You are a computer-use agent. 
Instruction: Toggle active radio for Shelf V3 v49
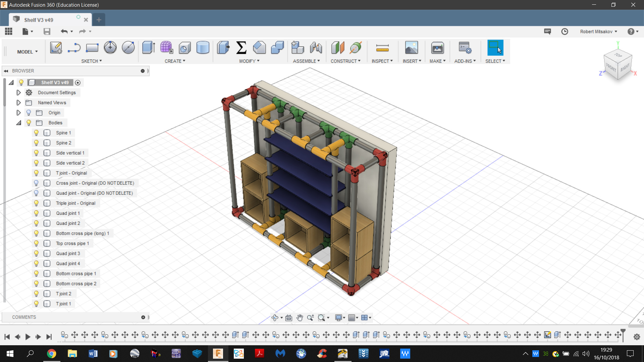tap(78, 82)
